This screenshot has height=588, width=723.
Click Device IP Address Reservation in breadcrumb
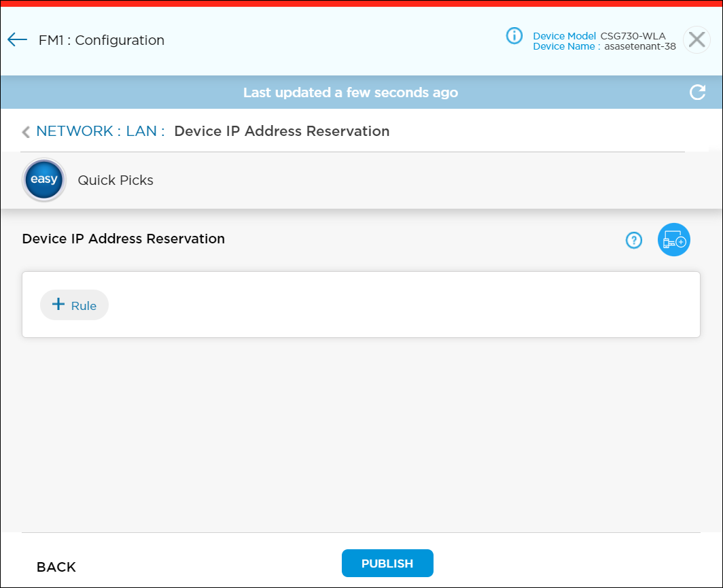coord(281,131)
